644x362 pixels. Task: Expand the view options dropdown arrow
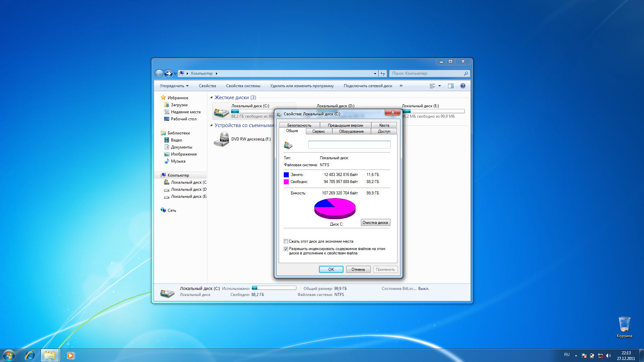439,86
